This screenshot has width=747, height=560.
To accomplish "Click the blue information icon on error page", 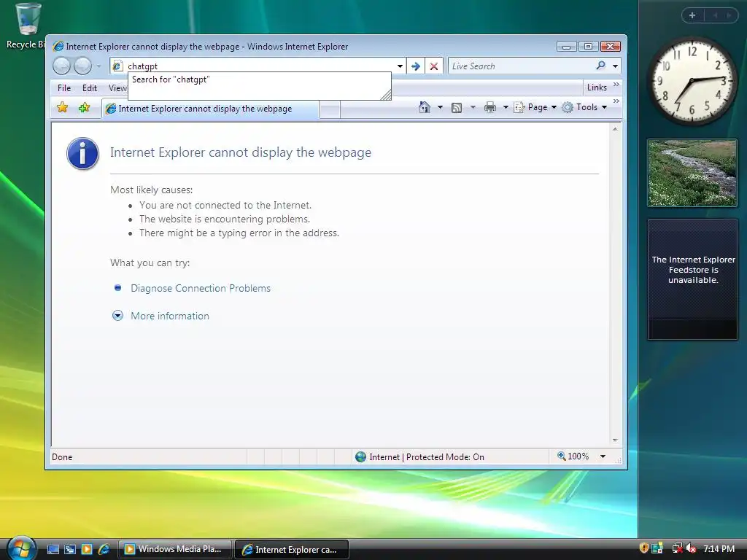I will pyautogui.click(x=82, y=154).
